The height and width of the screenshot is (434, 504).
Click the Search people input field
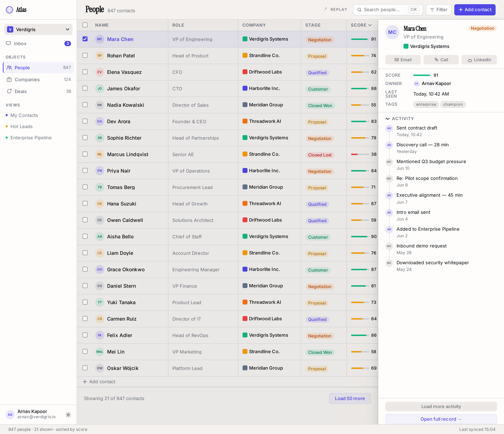coord(388,10)
